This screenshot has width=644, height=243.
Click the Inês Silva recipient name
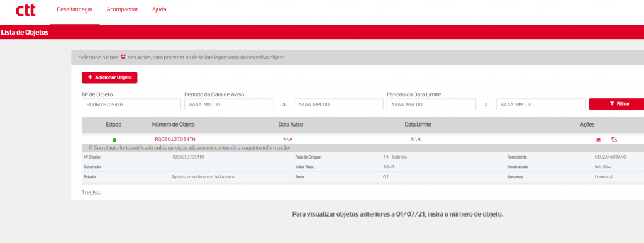click(x=603, y=167)
